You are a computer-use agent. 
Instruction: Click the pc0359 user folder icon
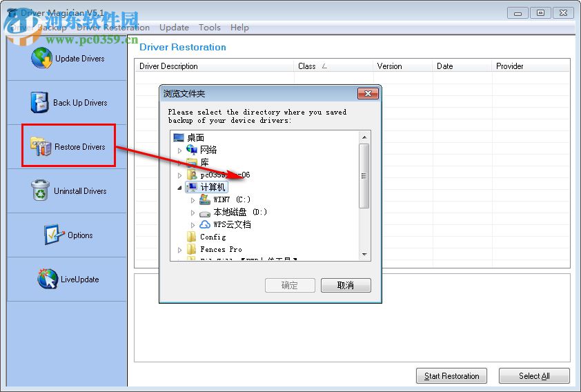[192, 175]
